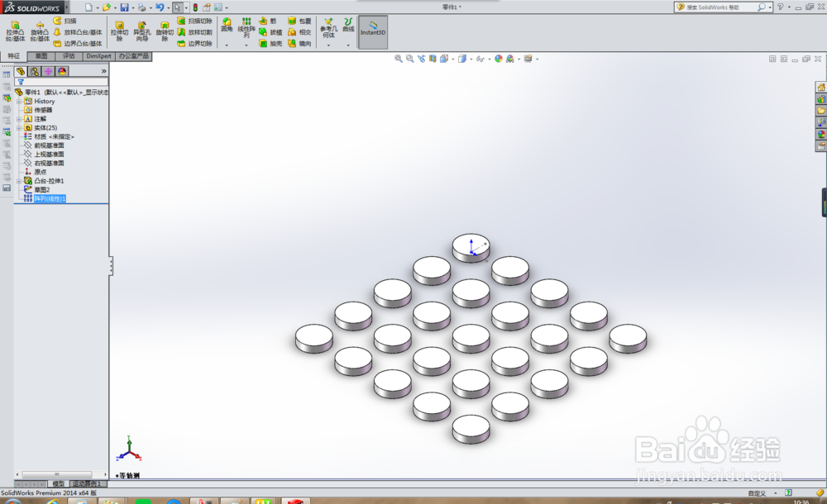Viewport: 827px width, 504px height.
Task: Switch to the DimXpert tab
Action: (98, 56)
